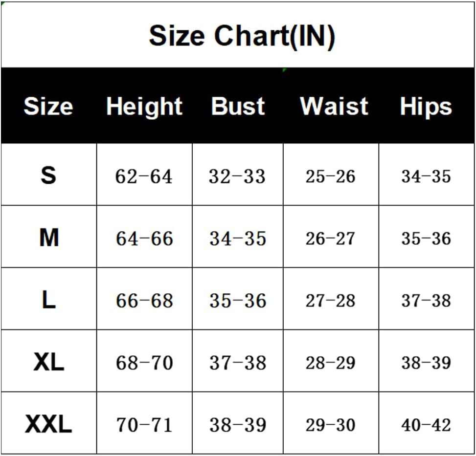The width and height of the screenshot is (476, 456).
Task: Click waist cell 28-29 for size XL
Action: [330, 363]
